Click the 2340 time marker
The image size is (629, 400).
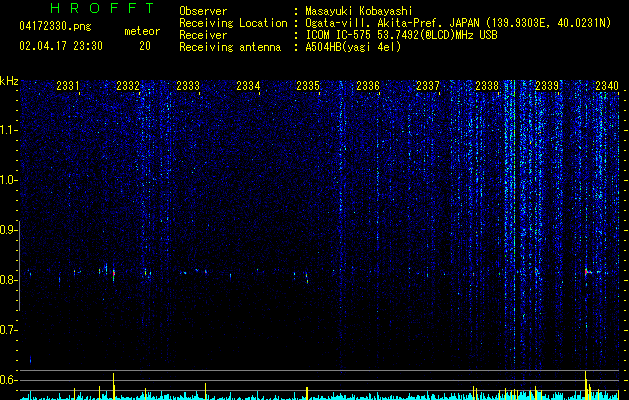coord(607,86)
